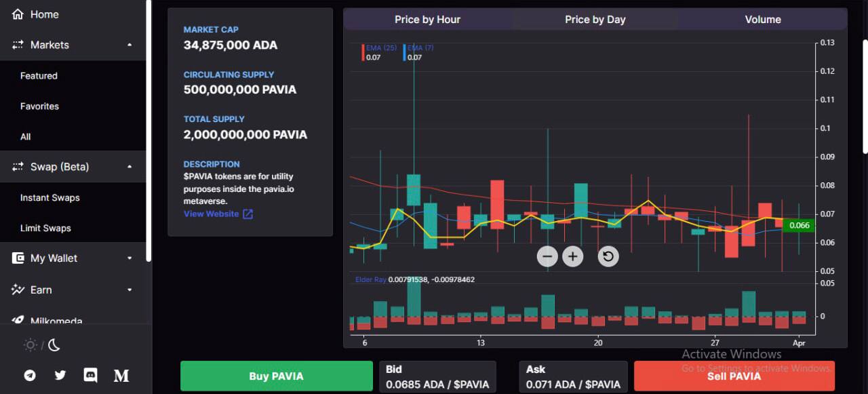Open the Twitter social link icon

60,375
